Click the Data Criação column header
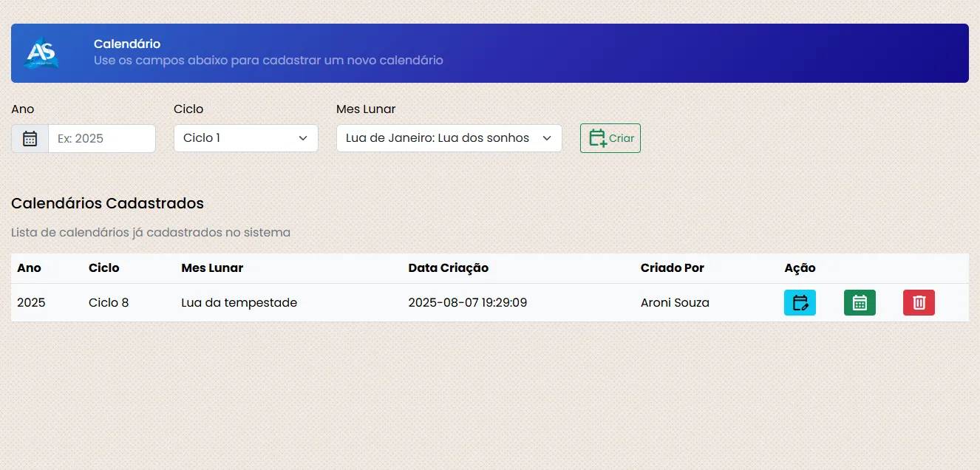The width and height of the screenshot is (980, 470). (x=448, y=268)
